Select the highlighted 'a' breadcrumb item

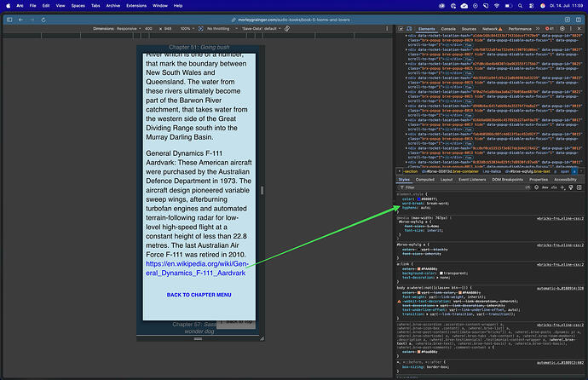coord(574,171)
